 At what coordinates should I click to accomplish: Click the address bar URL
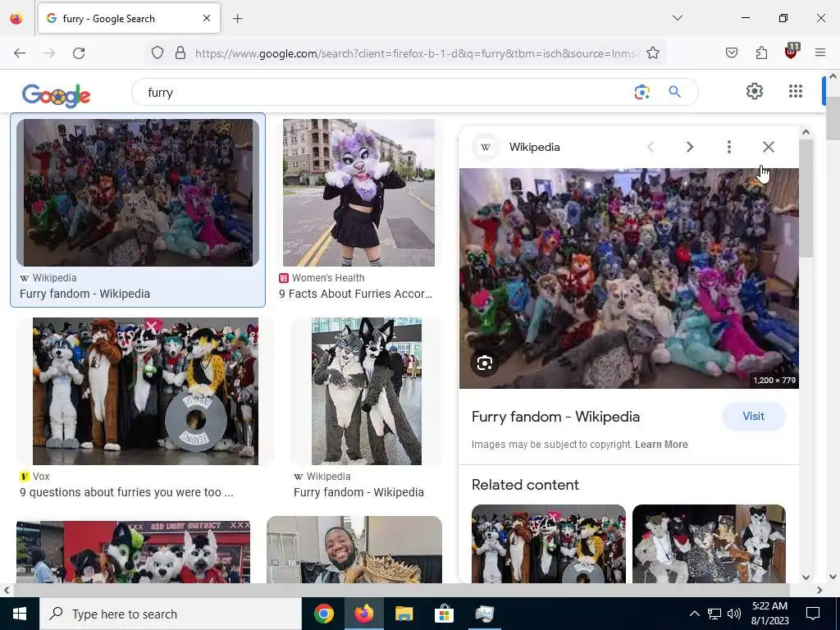click(x=416, y=53)
